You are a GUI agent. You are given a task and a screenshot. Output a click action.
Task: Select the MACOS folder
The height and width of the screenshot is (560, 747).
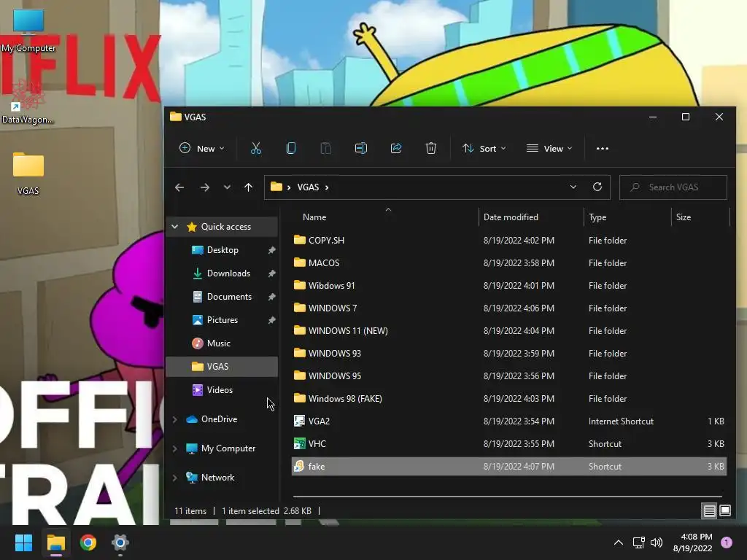pos(508,262)
